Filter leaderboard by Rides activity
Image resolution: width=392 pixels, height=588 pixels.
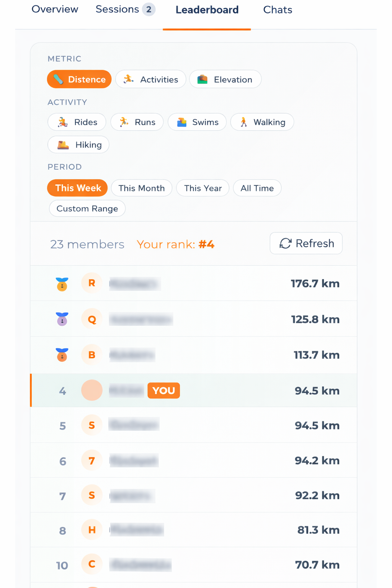coord(77,122)
